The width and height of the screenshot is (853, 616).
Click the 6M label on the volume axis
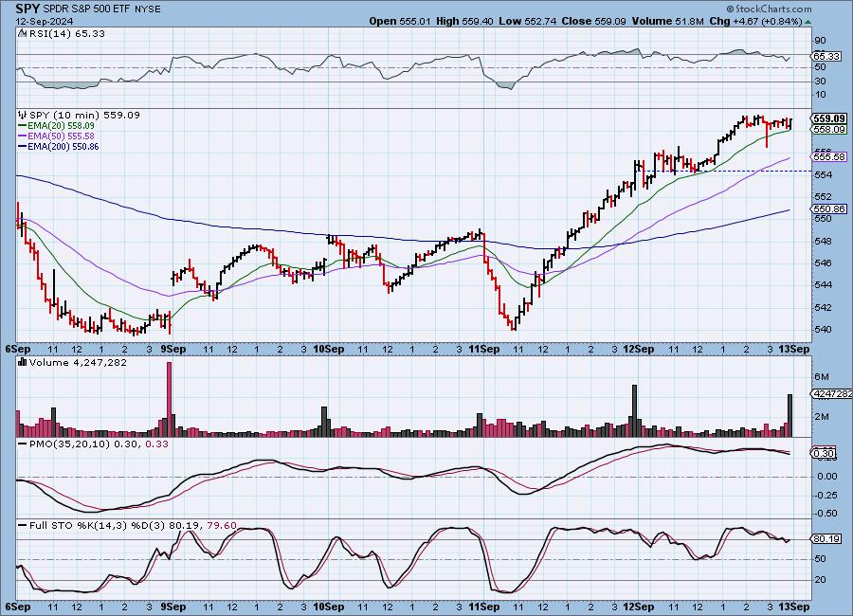pyautogui.click(x=822, y=376)
